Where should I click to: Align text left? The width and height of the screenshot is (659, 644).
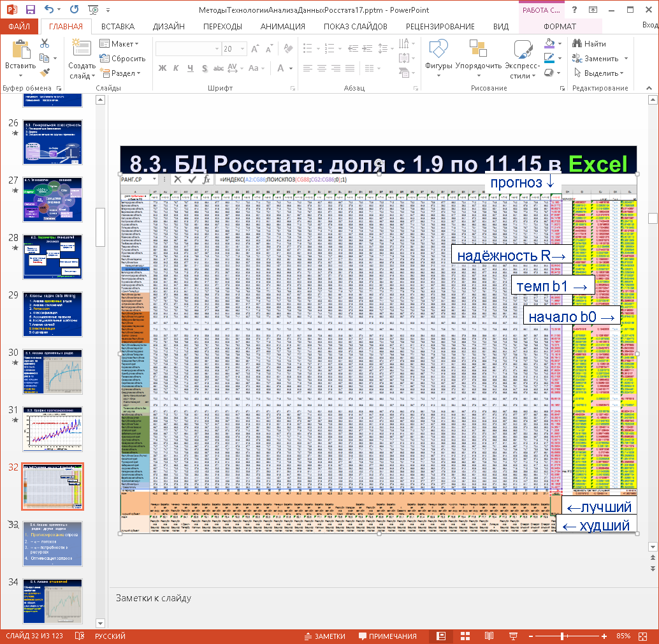(x=308, y=68)
